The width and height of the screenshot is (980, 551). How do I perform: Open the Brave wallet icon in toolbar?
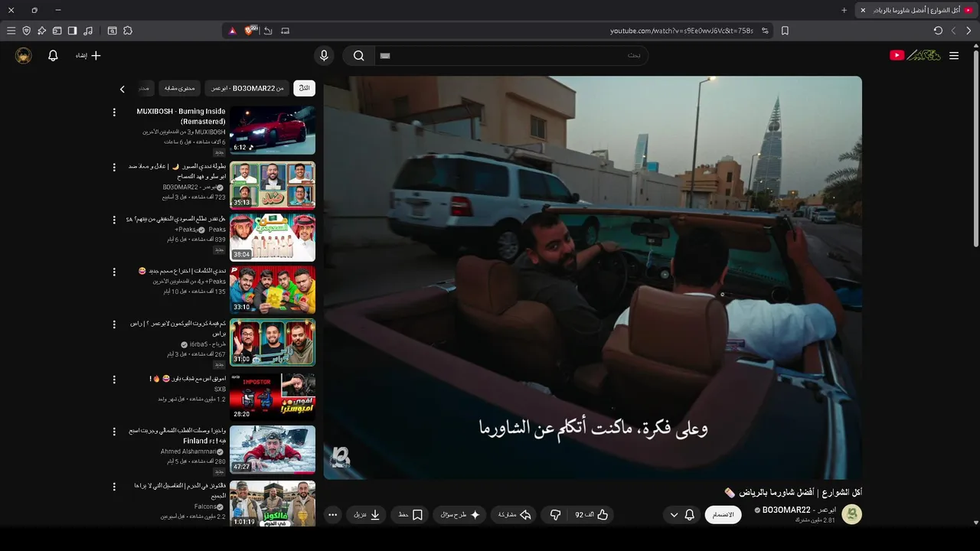(57, 31)
